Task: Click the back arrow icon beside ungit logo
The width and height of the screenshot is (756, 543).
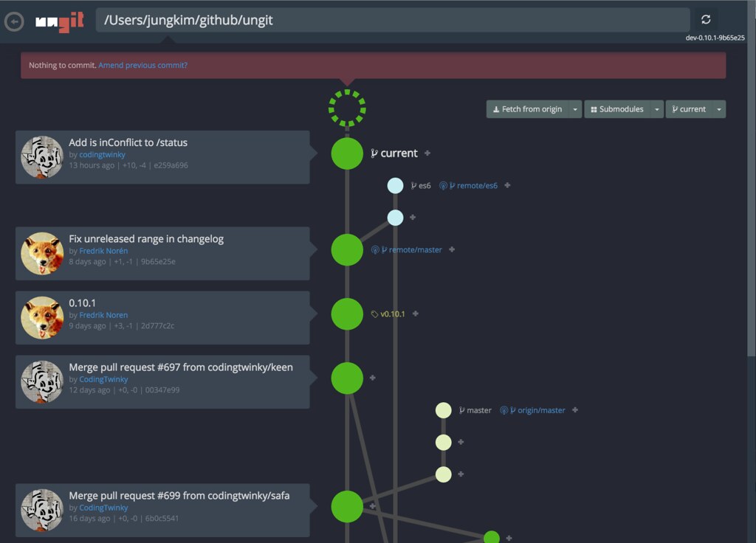Action: 14,21
